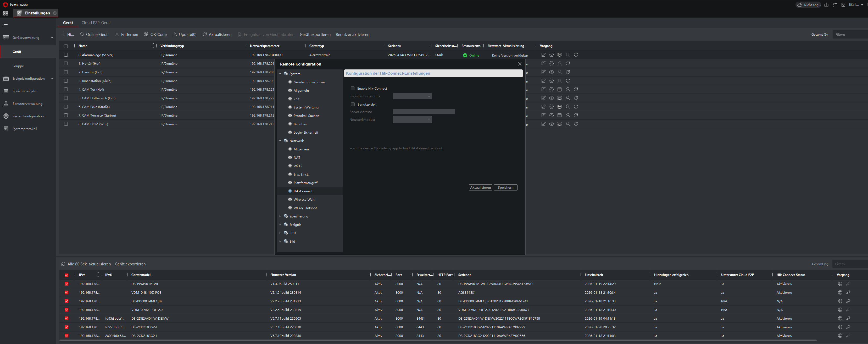Click the Server Adresse input field
The image size is (868, 344).
(424, 112)
